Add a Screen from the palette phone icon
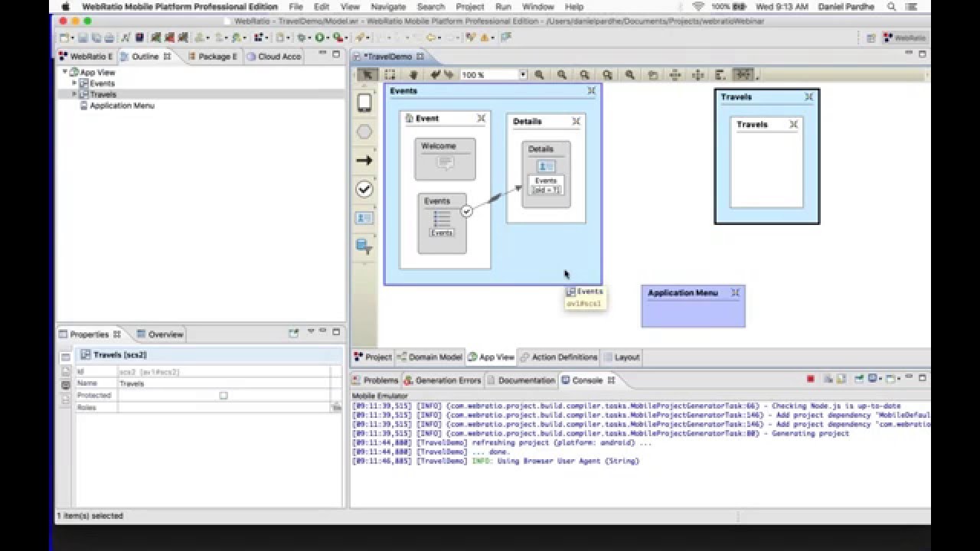 pos(364,103)
